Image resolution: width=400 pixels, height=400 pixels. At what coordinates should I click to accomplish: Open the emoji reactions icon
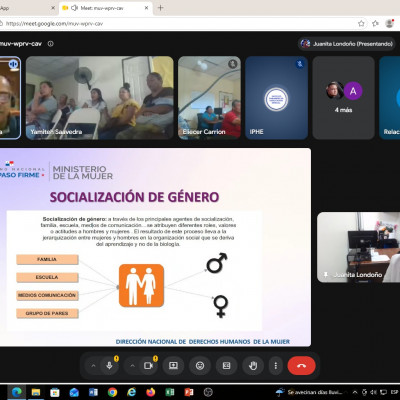200,366
